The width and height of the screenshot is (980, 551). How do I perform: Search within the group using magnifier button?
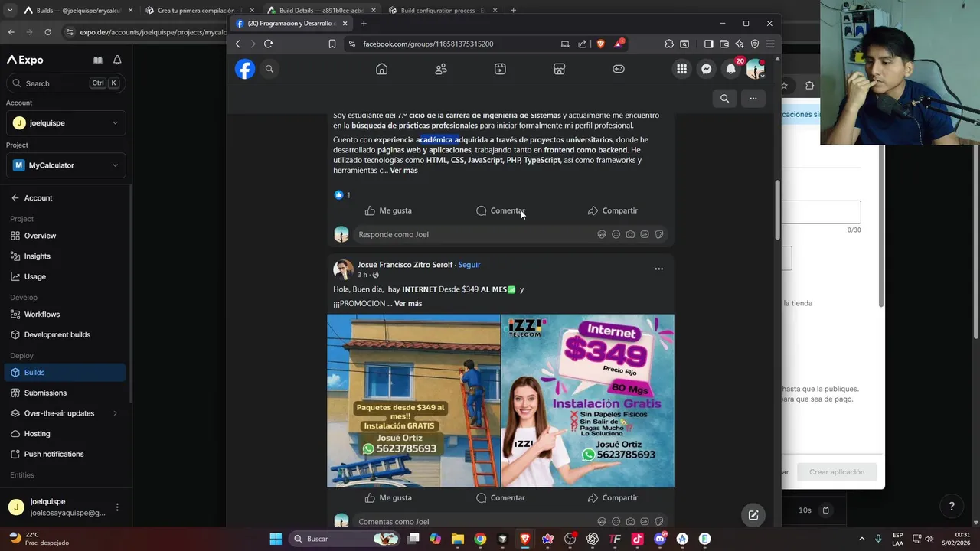coord(724,98)
